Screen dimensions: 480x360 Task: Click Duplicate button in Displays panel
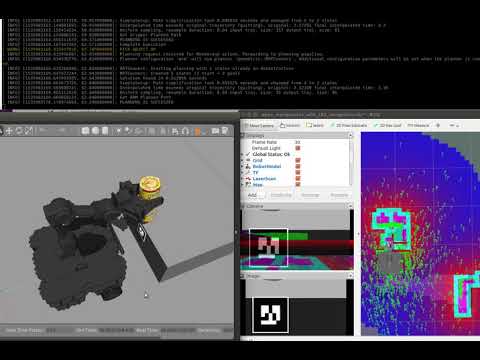[x=281, y=195]
